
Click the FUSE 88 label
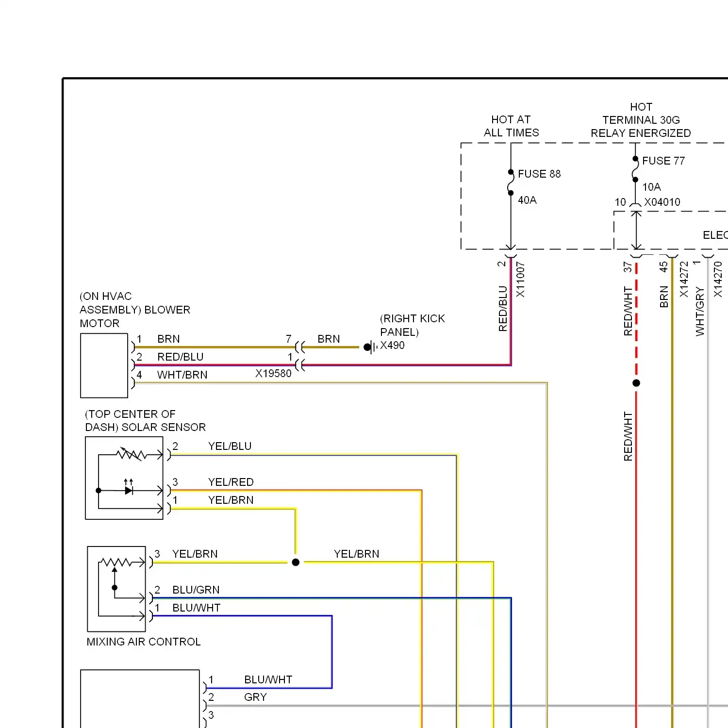[x=539, y=174]
